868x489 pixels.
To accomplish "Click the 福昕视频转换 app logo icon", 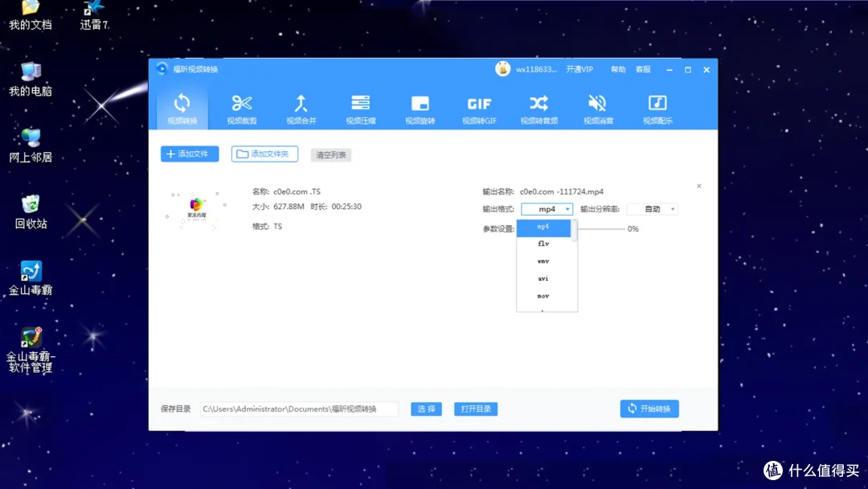I will 162,68.
